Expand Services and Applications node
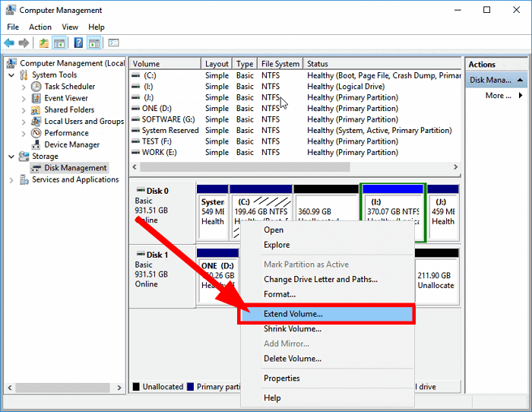 [x=11, y=180]
